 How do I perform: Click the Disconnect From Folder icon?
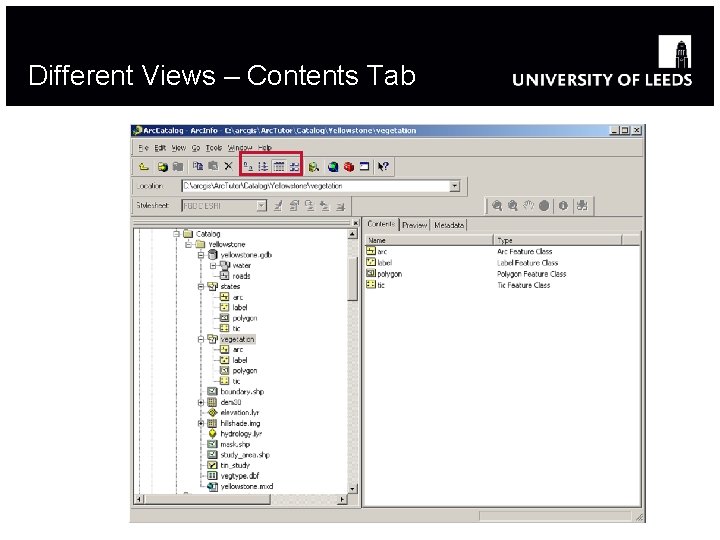coord(178,167)
